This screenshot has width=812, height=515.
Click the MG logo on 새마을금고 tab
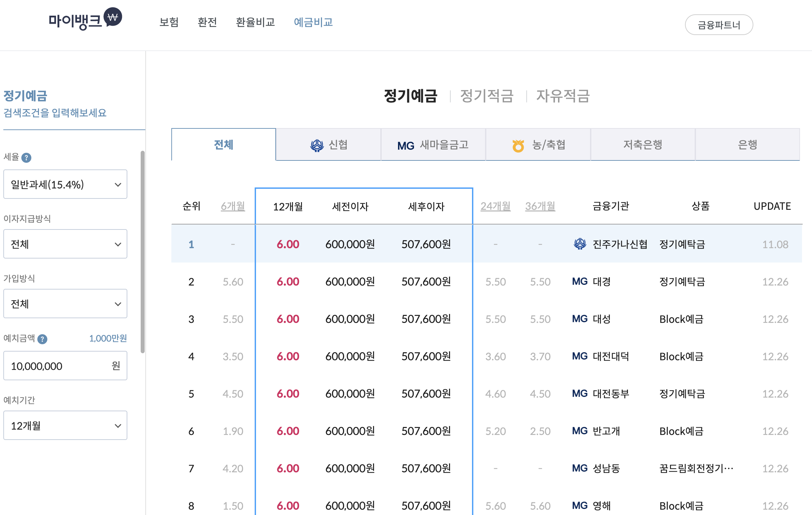[x=405, y=146]
